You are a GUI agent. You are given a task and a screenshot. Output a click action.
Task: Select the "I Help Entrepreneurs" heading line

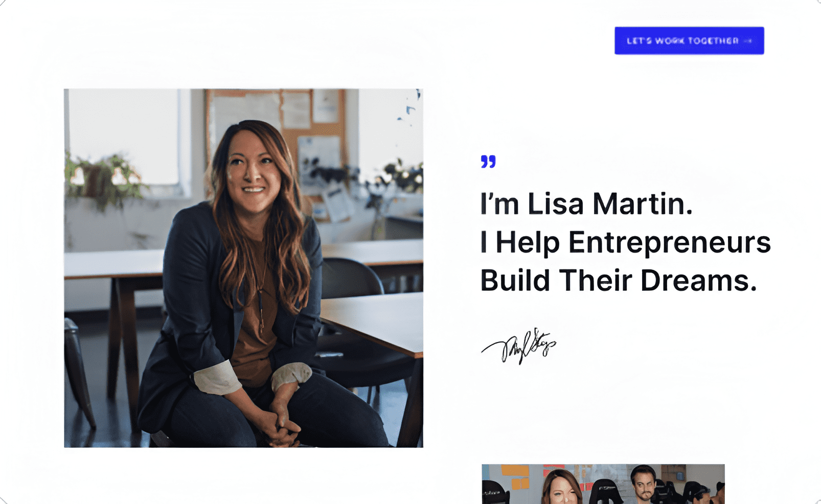625,242
